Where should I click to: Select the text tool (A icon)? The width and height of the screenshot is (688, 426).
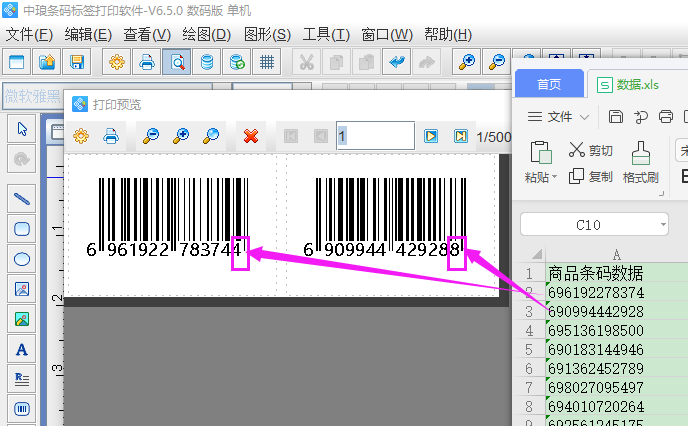(x=22, y=349)
